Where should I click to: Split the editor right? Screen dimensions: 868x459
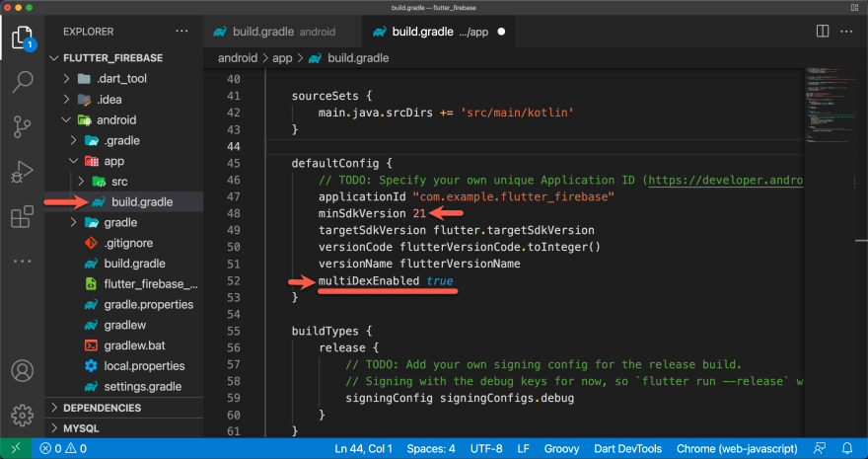point(823,32)
